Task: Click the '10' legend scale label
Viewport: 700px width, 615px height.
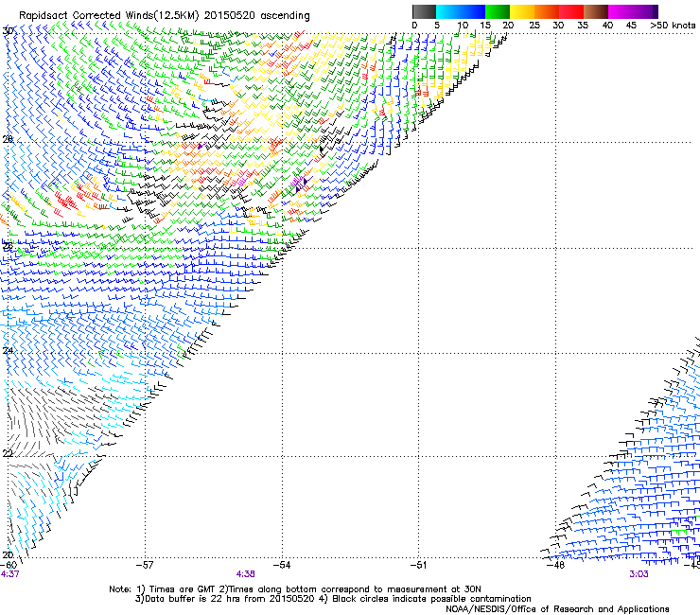Action: [x=463, y=26]
